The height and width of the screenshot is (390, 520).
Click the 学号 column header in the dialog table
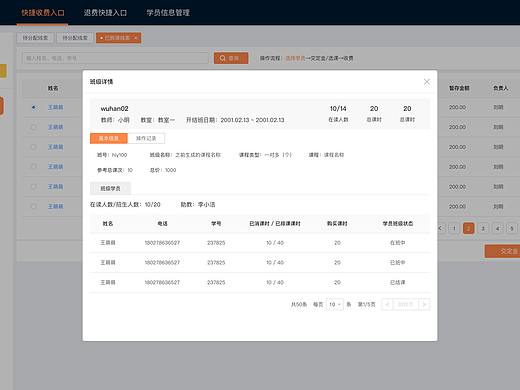click(216, 224)
